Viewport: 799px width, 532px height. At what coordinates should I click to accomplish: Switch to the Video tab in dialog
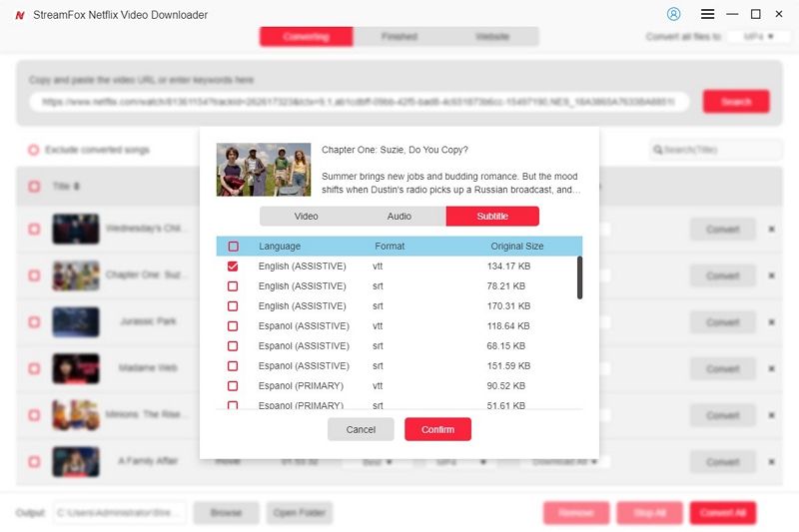pyautogui.click(x=306, y=217)
